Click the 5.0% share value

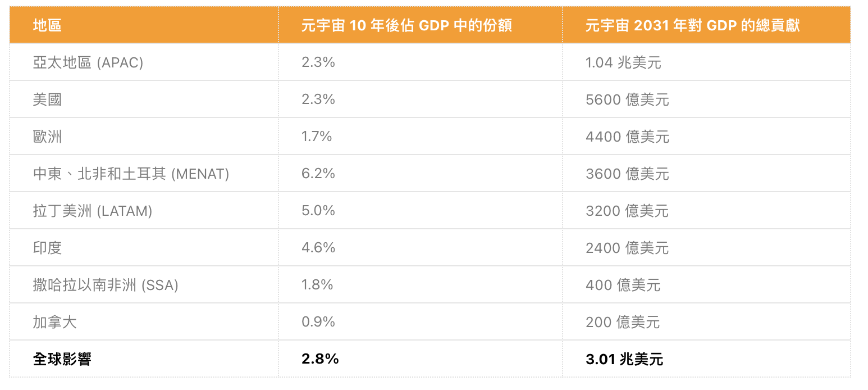(318, 211)
